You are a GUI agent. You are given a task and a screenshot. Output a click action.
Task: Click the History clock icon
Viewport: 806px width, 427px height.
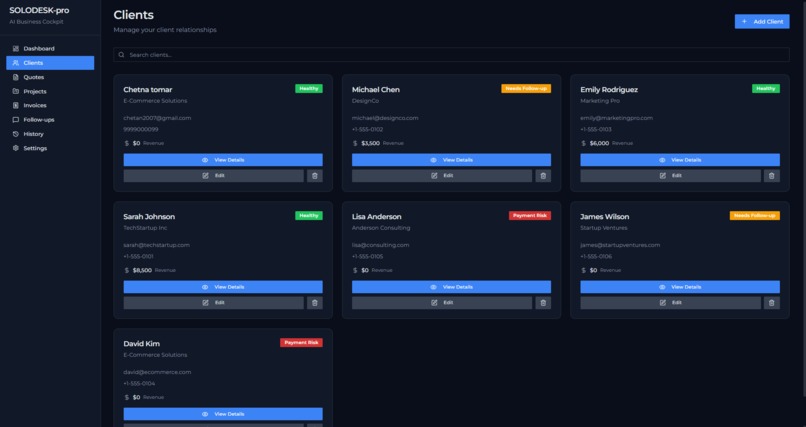(15, 134)
